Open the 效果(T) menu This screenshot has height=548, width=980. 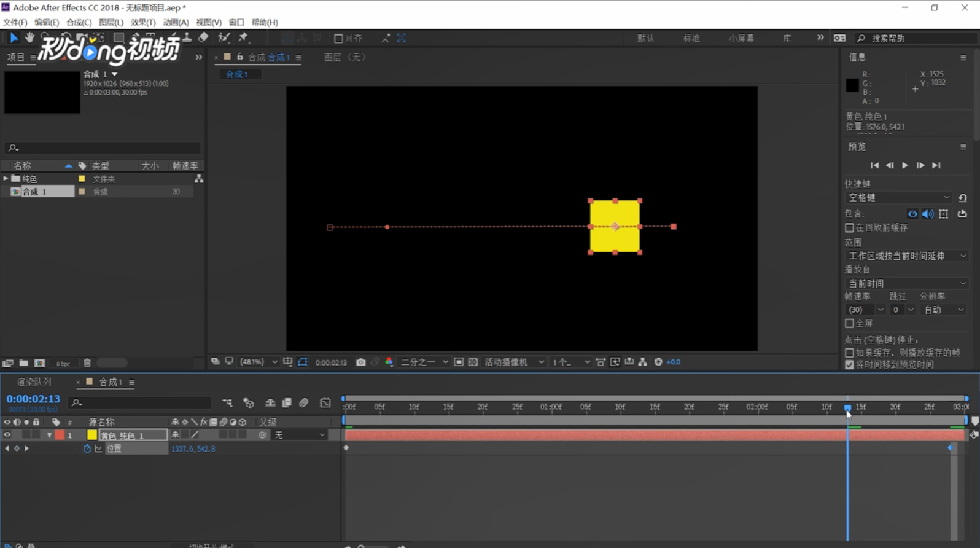point(143,22)
